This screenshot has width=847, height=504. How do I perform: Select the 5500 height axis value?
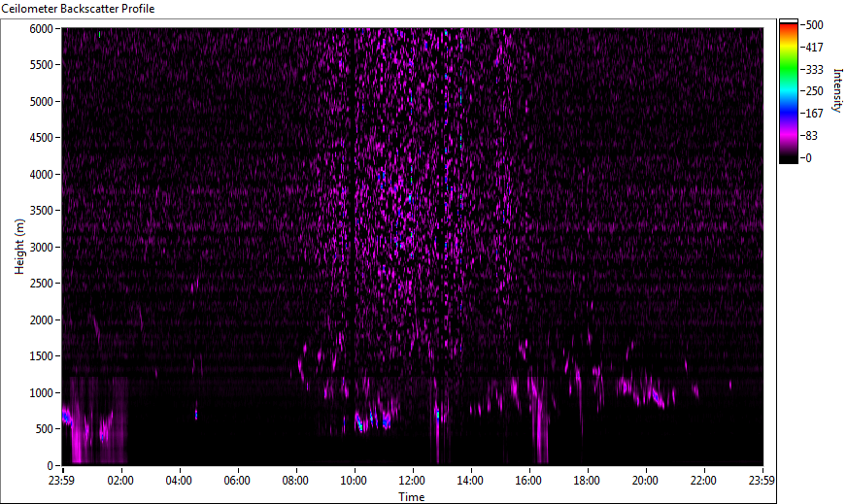tap(42, 65)
